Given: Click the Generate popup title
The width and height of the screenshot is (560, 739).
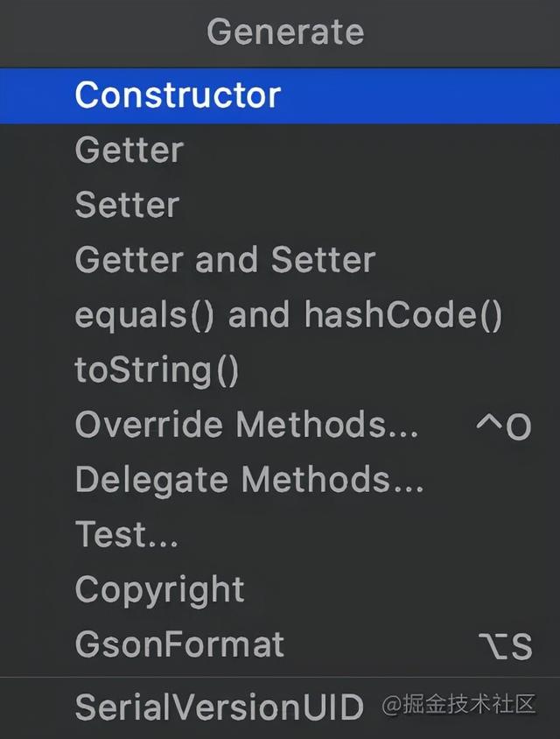Looking at the screenshot, I should tap(285, 32).
